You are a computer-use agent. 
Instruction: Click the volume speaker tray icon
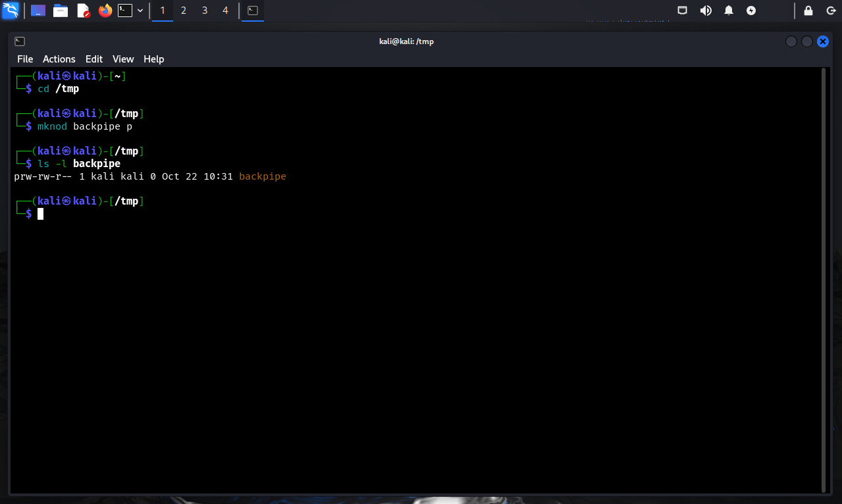(706, 11)
